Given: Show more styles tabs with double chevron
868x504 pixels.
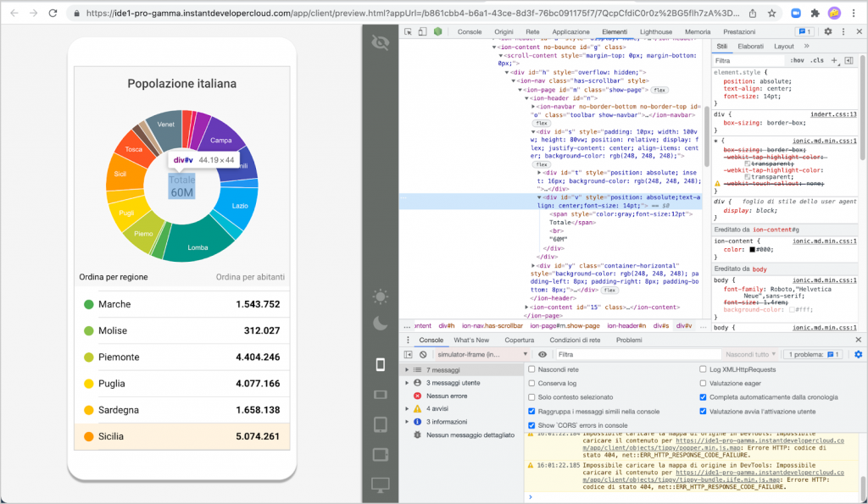Looking at the screenshot, I should 807,47.
